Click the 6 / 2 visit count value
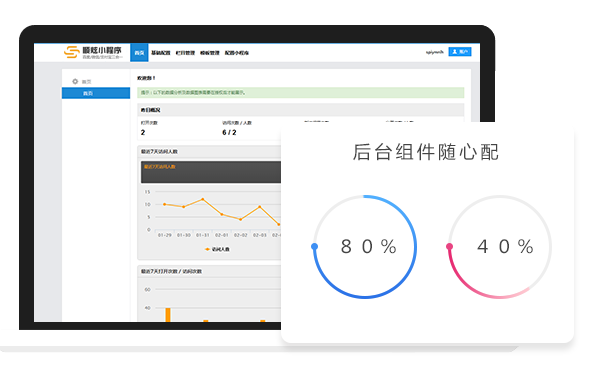 [x=229, y=133]
